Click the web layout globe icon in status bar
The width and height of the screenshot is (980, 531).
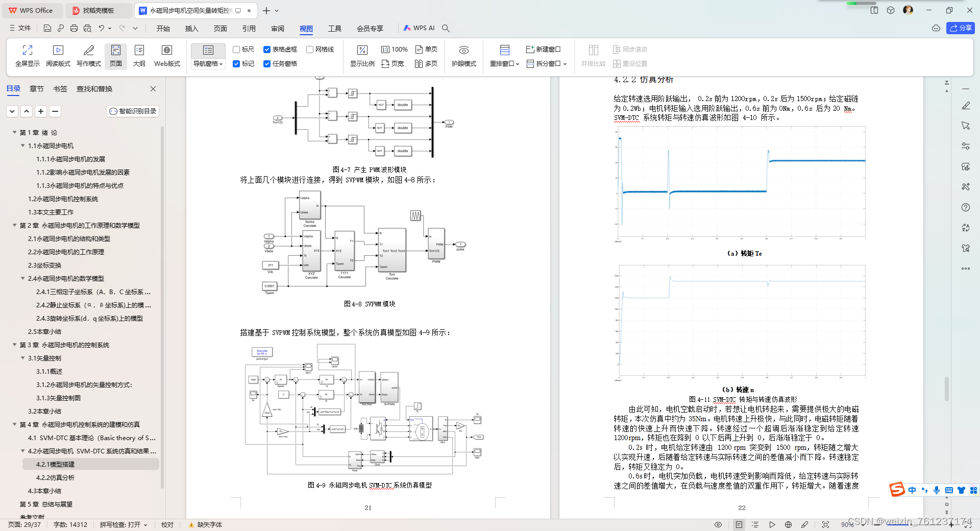tap(788, 524)
